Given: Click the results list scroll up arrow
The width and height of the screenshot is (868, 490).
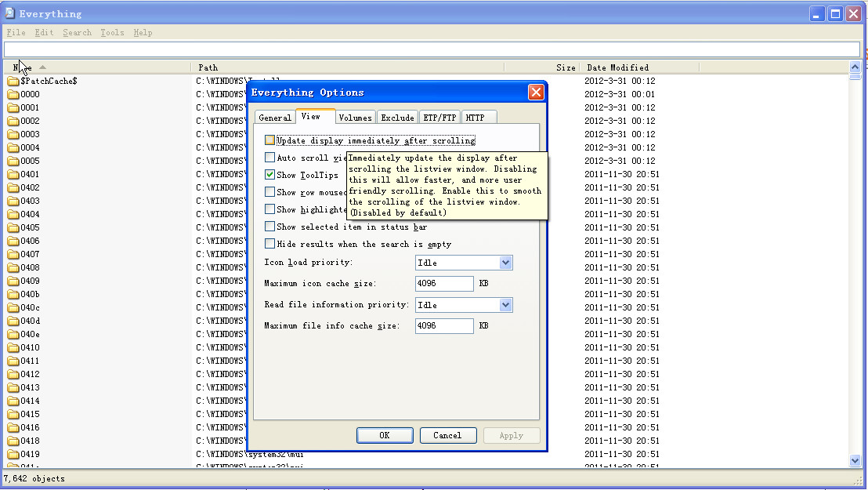Looking at the screenshot, I should coord(855,67).
